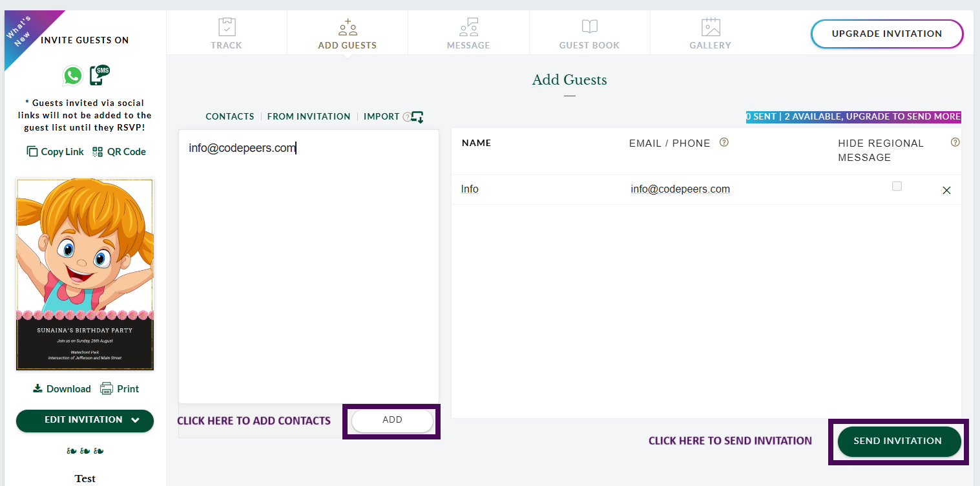Open the Guest Book tab

click(x=589, y=34)
